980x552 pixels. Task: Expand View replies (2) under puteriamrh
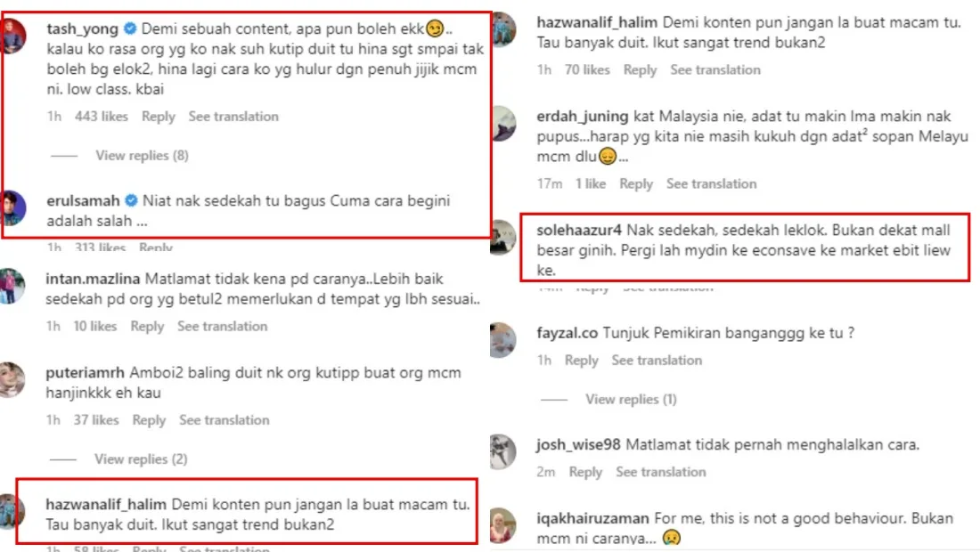click(x=141, y=459)
